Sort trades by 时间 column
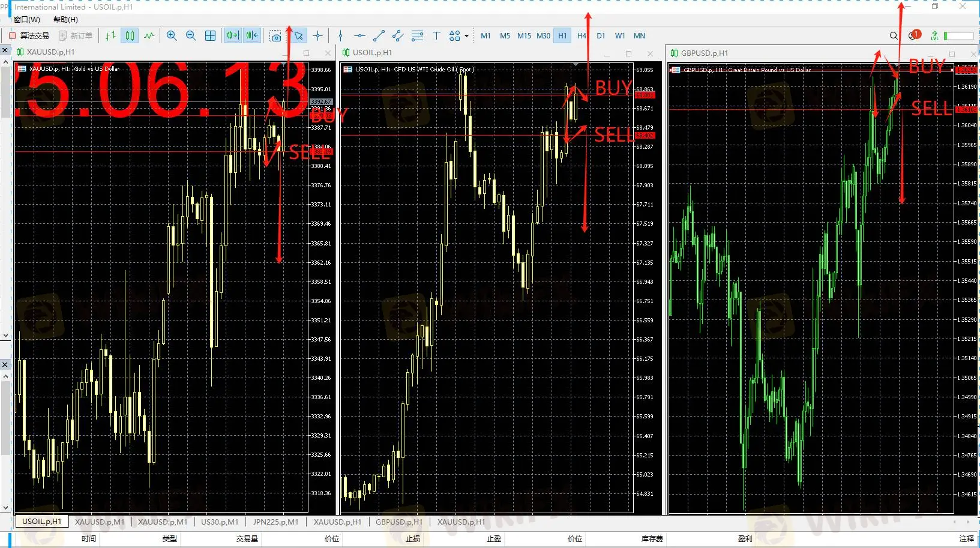 click(x=89, y=539)
